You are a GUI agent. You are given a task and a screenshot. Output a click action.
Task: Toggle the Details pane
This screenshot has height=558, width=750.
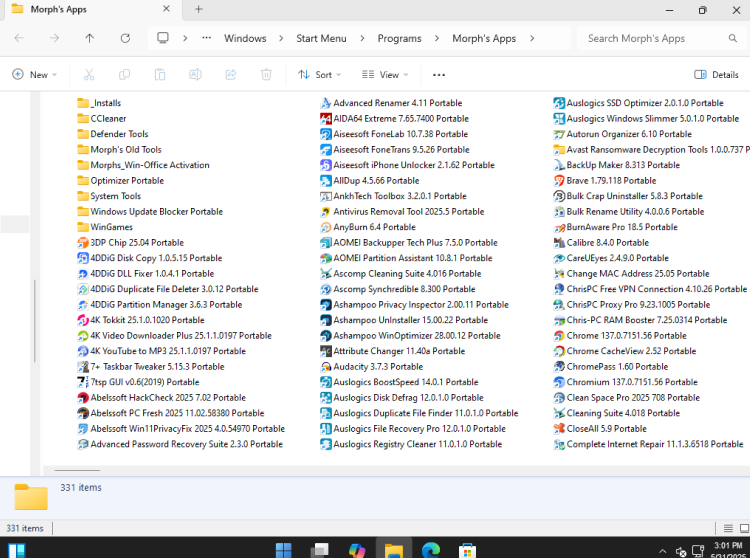pos(716,75)
